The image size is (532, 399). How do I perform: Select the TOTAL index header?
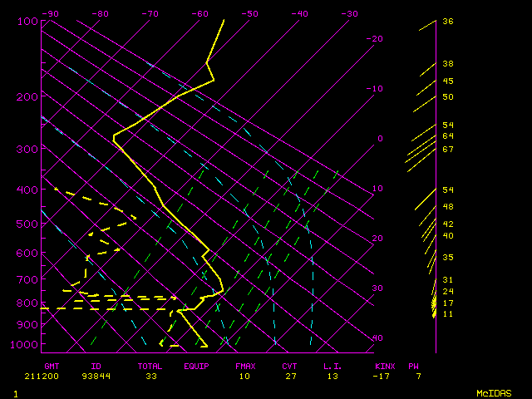pos(150,366)
